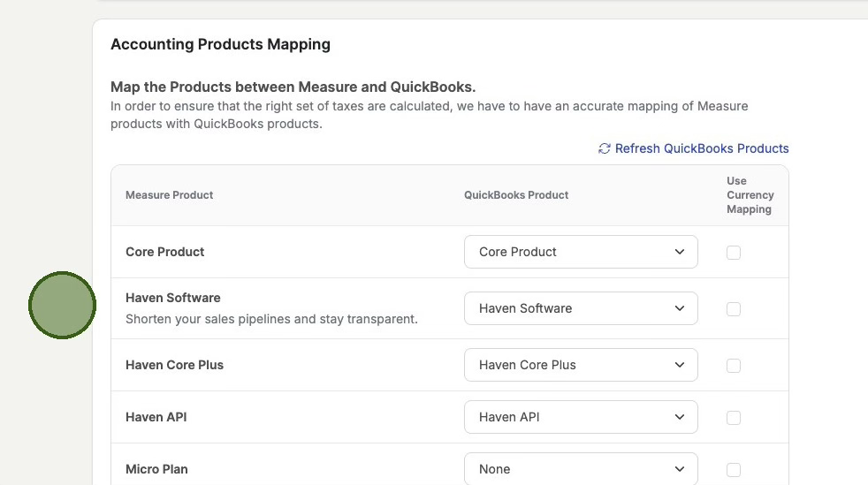
Task: Open the Haven Software QuickBooks product dropdown
Action: click(x=580, y=308)
